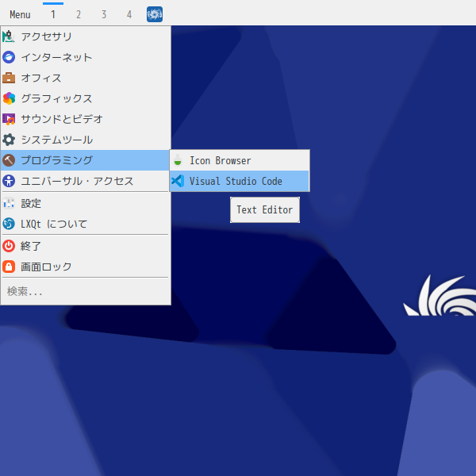The width and height of the screenshot is (476, 476).
Task: Click the ユニバーサル・アクセス accessibility icon
Action: (9, 181)
